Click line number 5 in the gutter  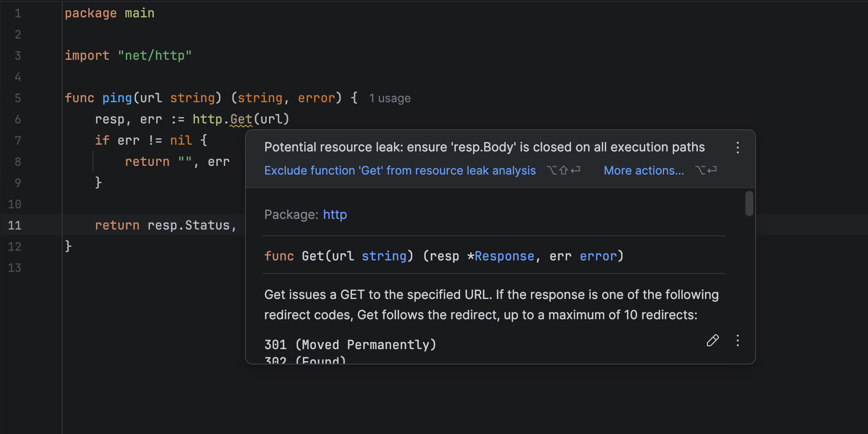[18, 98]
